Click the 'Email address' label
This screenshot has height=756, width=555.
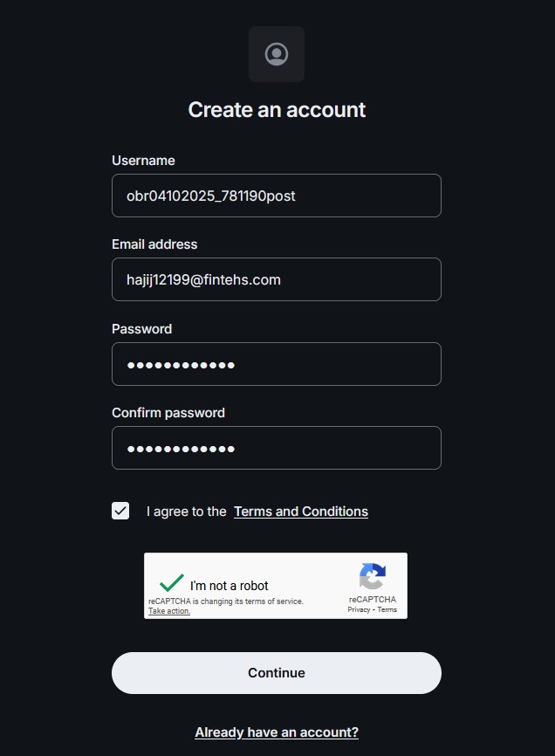[x=154, y=244]
